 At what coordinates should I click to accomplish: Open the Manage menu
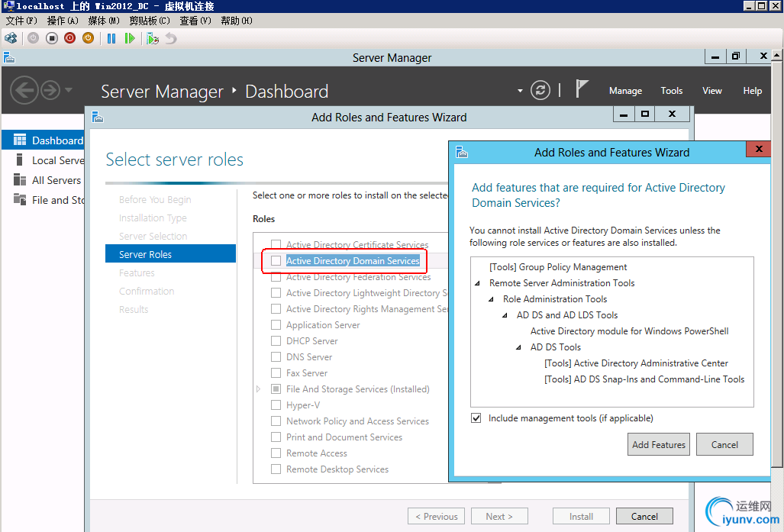pos(625,91)
